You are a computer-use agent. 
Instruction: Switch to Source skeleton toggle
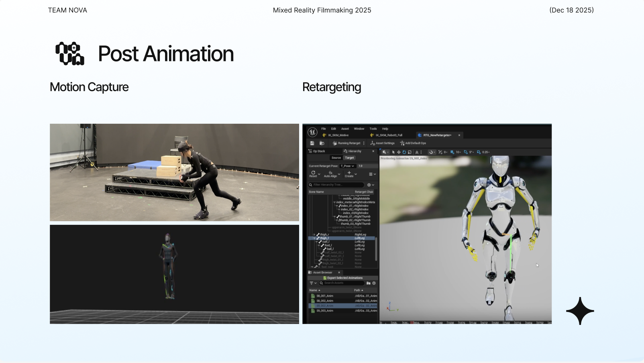point(336,158)
